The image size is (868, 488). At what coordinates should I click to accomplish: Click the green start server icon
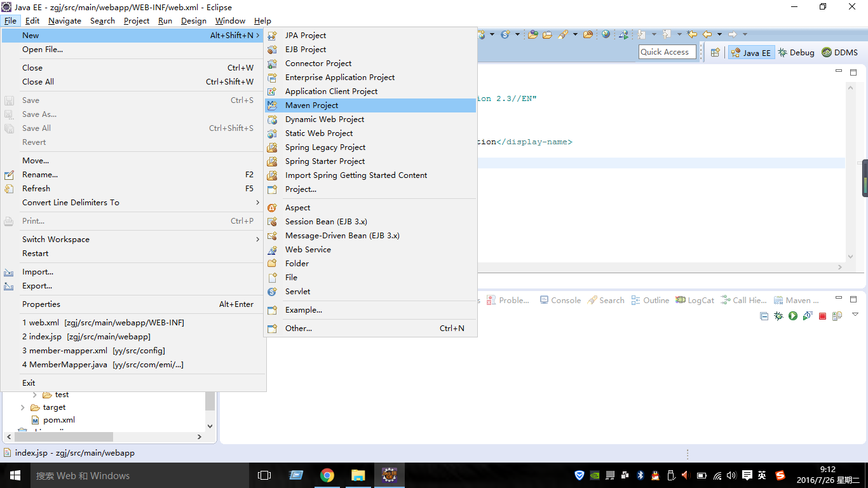[x=793, y=316]
